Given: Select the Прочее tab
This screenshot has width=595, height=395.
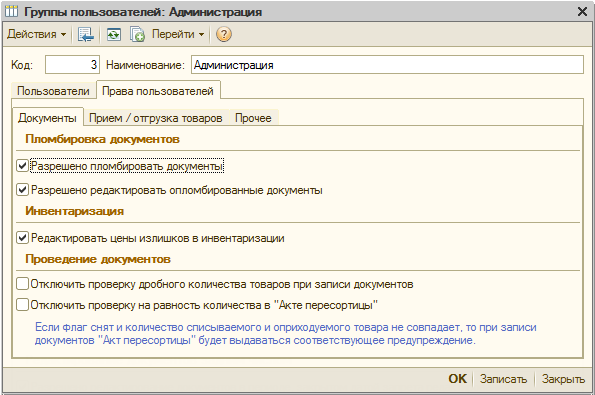Looking at the screenshot, I should click(253, 118).
